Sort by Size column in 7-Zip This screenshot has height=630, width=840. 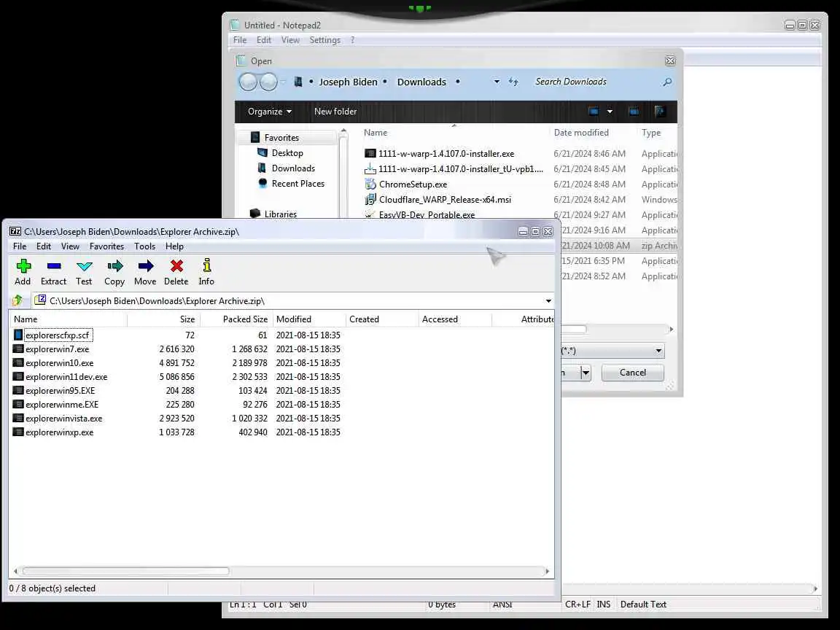(x=163, y=319)
